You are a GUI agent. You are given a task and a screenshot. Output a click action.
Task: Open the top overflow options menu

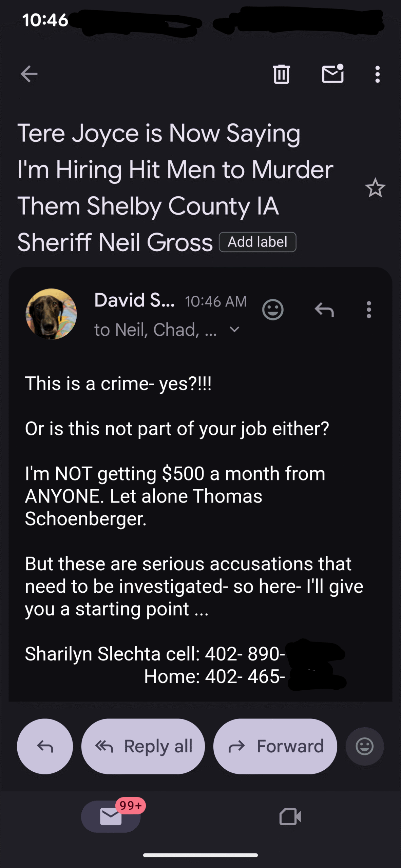(x=377, y=74)
